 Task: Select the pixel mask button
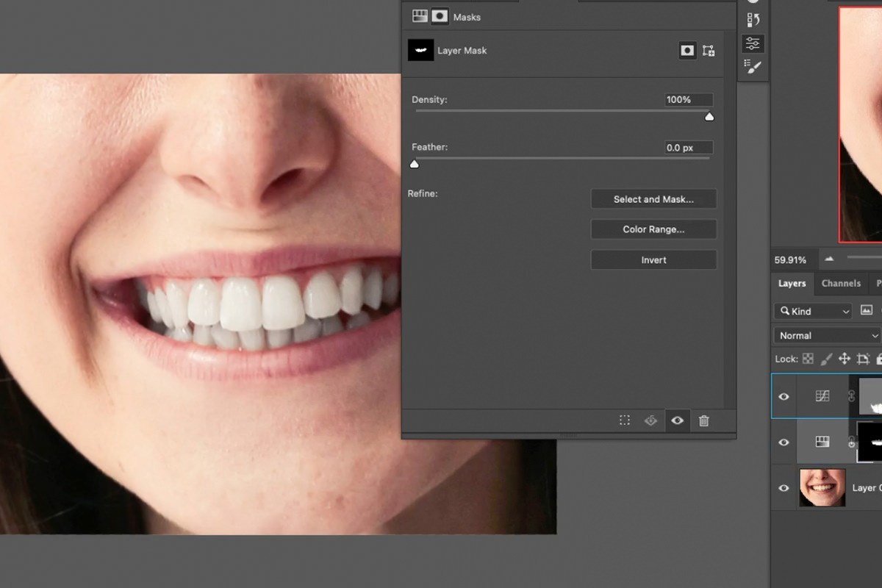click(x=687, y=51)
